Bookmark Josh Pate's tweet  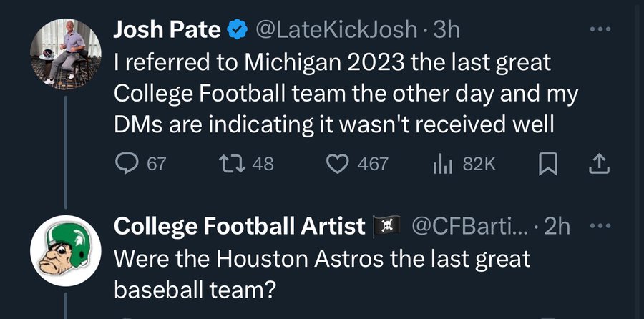tap(547, 164)
